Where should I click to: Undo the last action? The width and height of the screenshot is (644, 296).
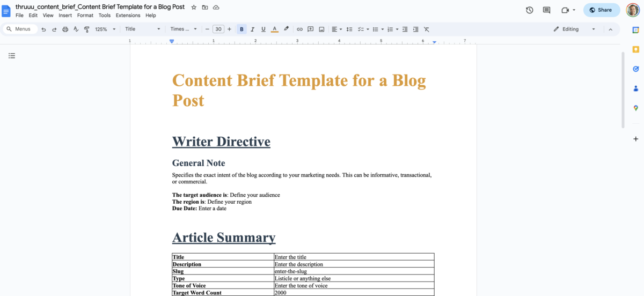[43, 29]
